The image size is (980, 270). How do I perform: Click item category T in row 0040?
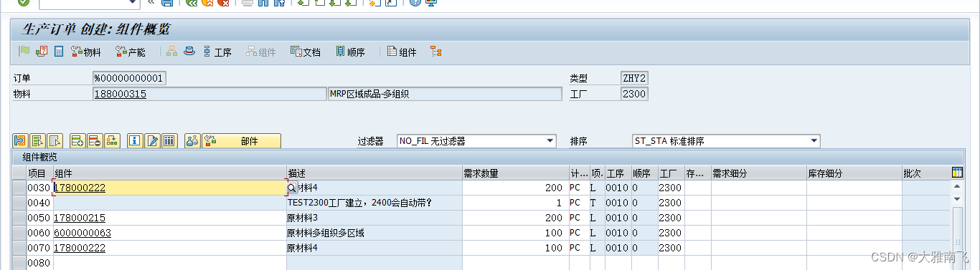click(x=597, y=203)
